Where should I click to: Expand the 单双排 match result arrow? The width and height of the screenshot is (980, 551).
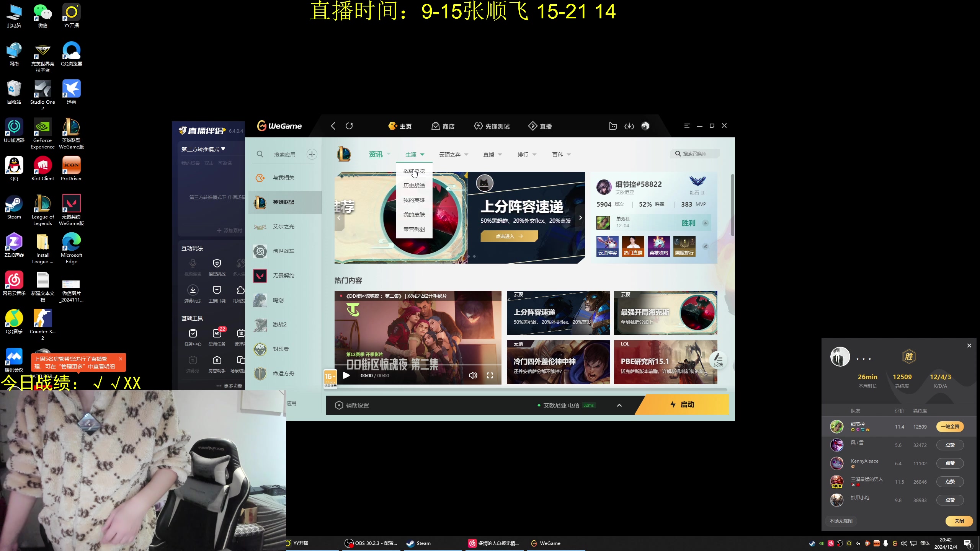pyautogui.click(x=706, y=223)
